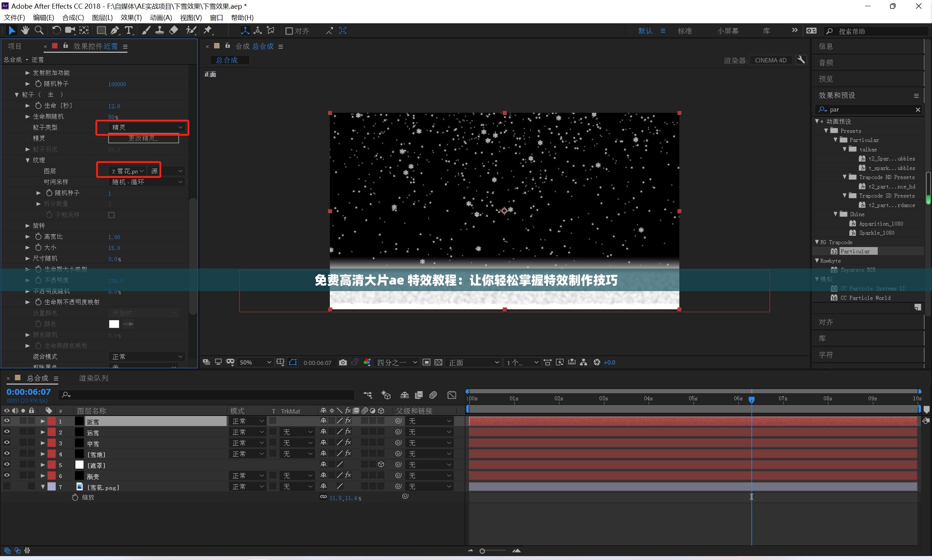Toggle the frame blending timeline icon
The height and width of the screenshot is (560, 932).
(x=419, y=395)
